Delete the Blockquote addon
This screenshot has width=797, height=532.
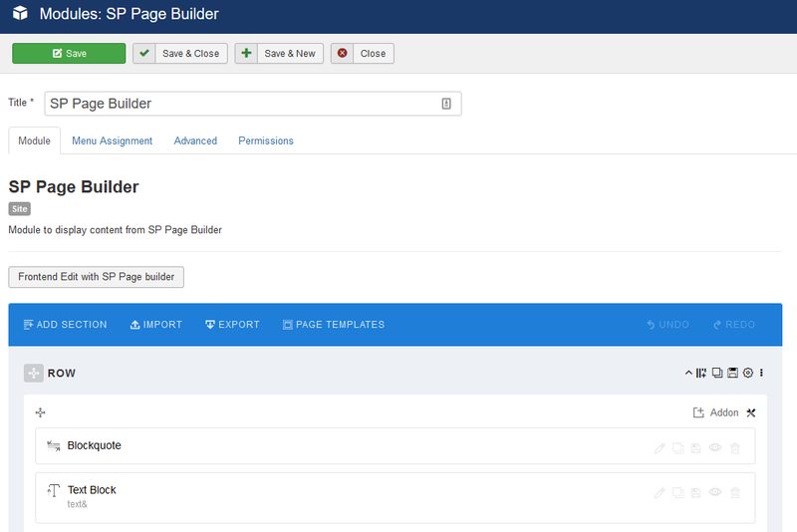point(735,448)
